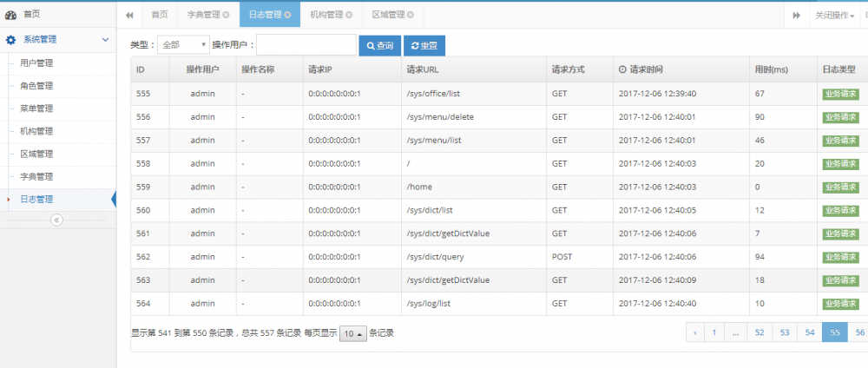Open the 类型 dropdown showing 全部
This screenshot has width=868, height=368.
coord(183,45)
